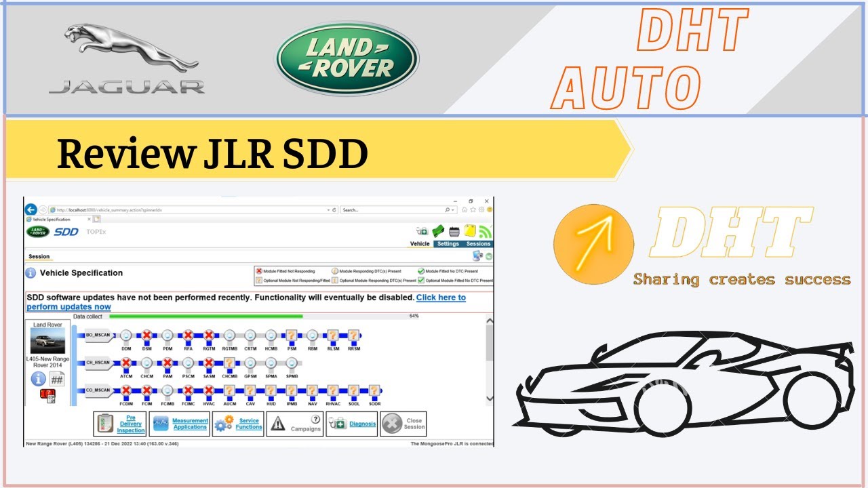Choose the AUCM optional module icon
The image size is (868, 488).
[x=229, y=390]
